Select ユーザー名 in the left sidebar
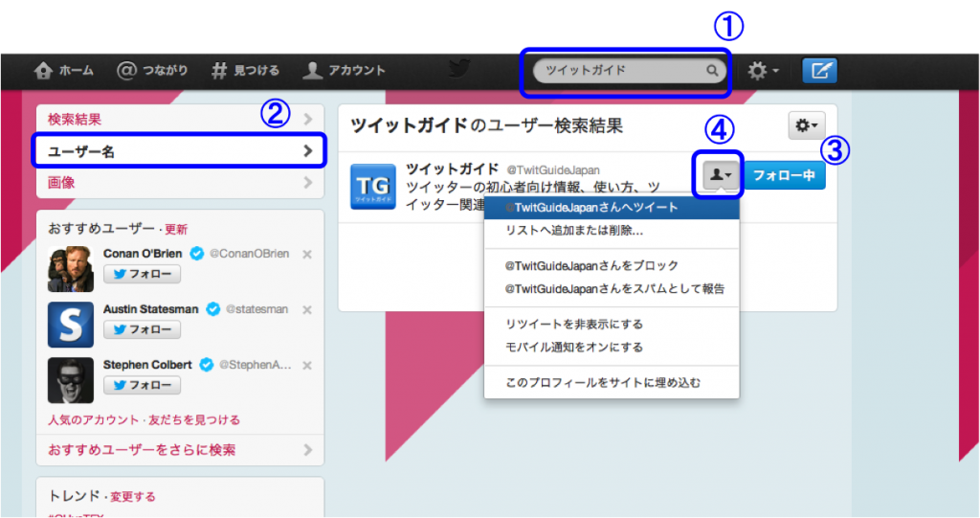Screen dimensions: 980x518 coord(180,150)
